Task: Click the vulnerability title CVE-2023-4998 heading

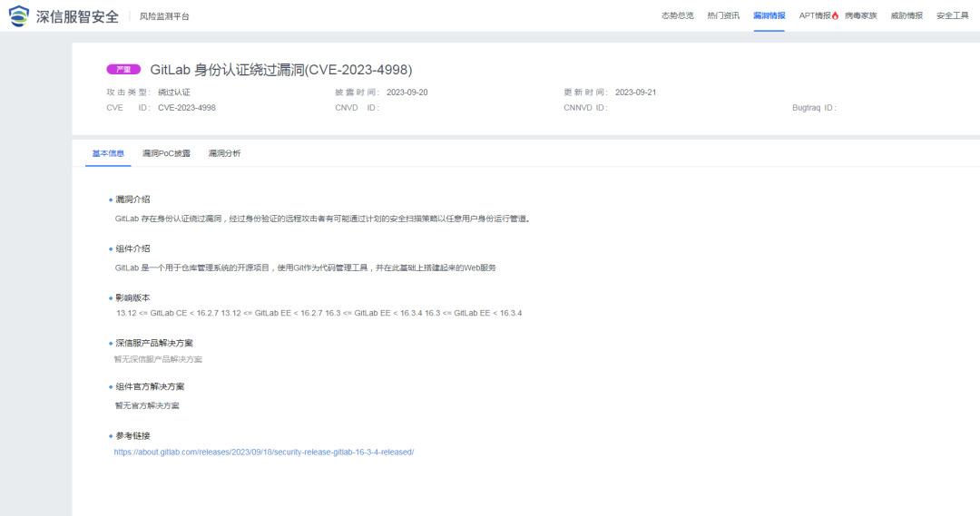Action: click(281, 69)
